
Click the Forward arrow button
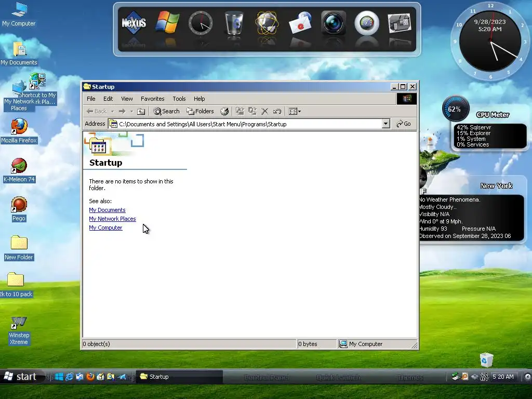pyautogui.click(x=122, y=111)
